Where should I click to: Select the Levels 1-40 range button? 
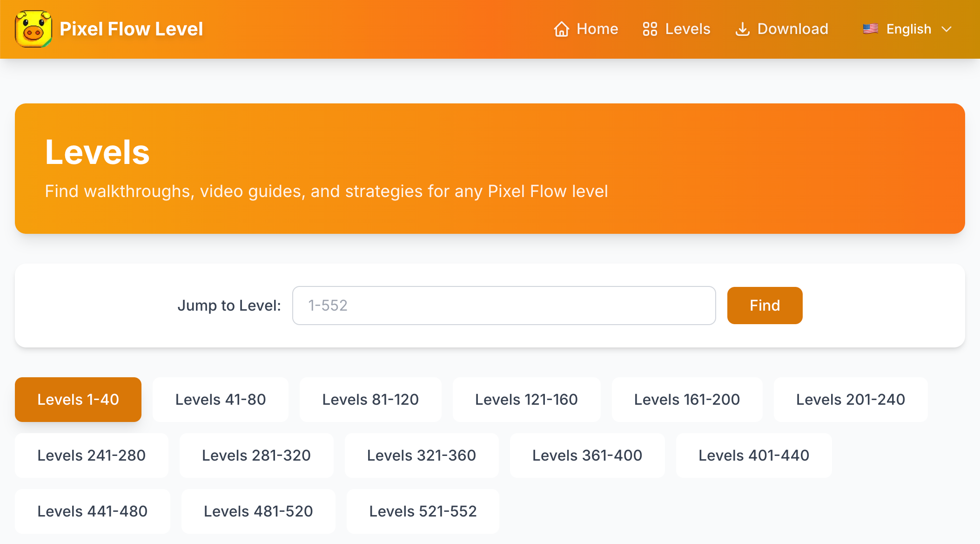(78, 399)
